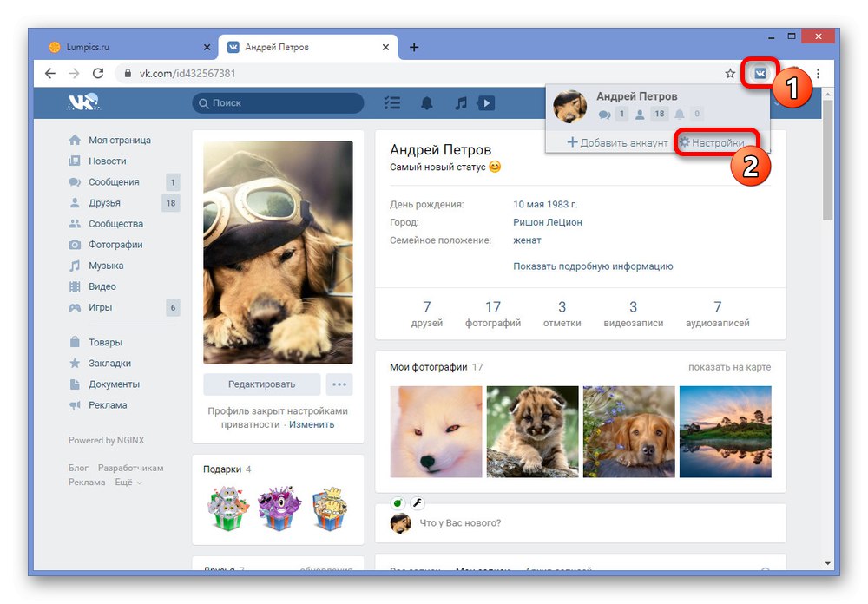Go back with the browser back arrow
The width and height of the screenshot is (868, 604).
click(x=50, y=73)
